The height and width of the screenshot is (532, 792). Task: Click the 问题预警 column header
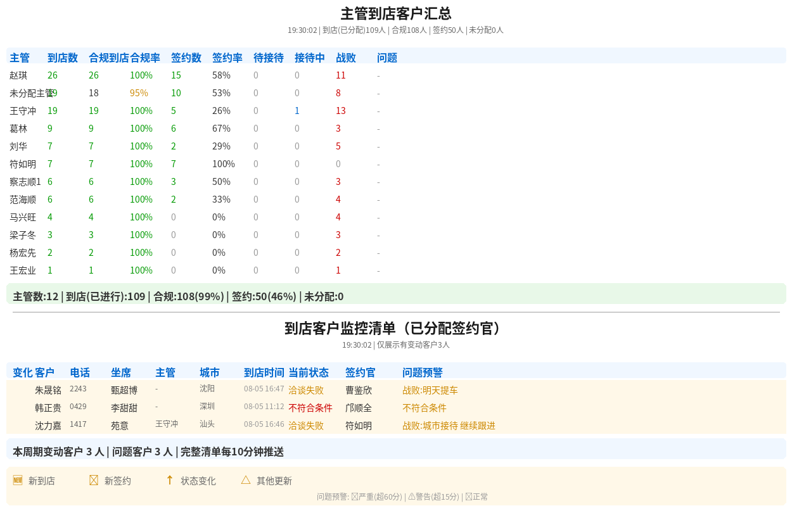(423, 372)
